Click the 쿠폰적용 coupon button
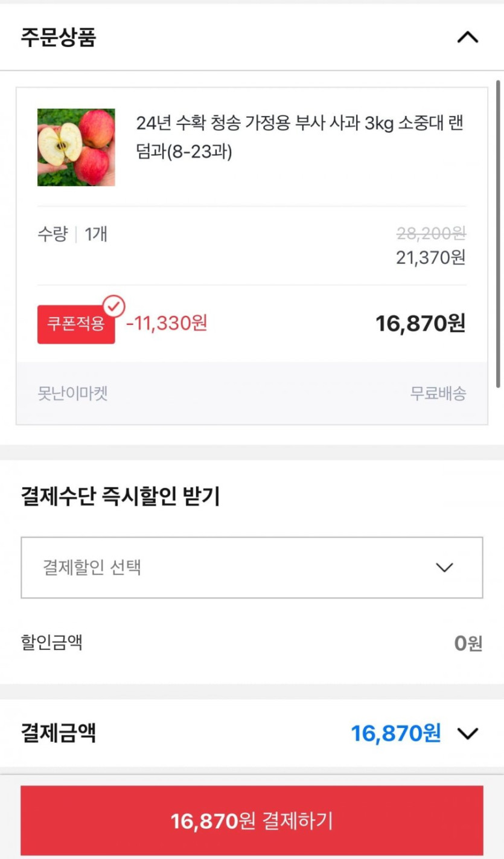504x859 pixels. pyautogui.click(x=75, y=324)
